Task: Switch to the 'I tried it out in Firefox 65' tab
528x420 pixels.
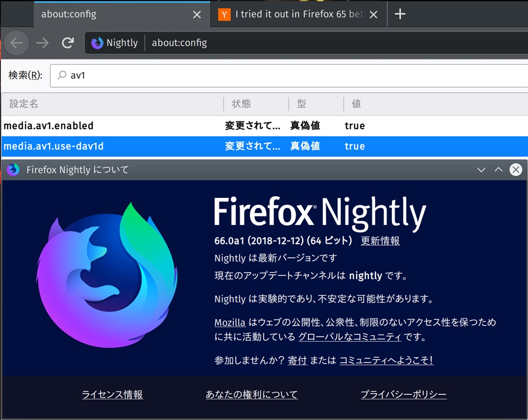Action: pos(299,14)
